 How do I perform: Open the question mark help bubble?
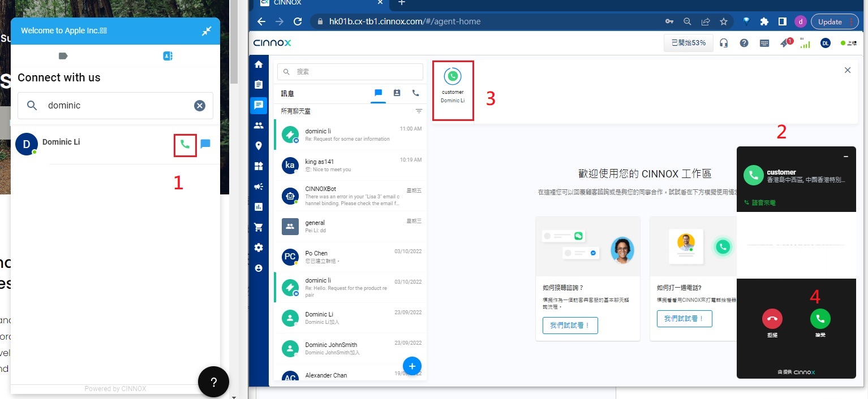[x=213, y=382]
